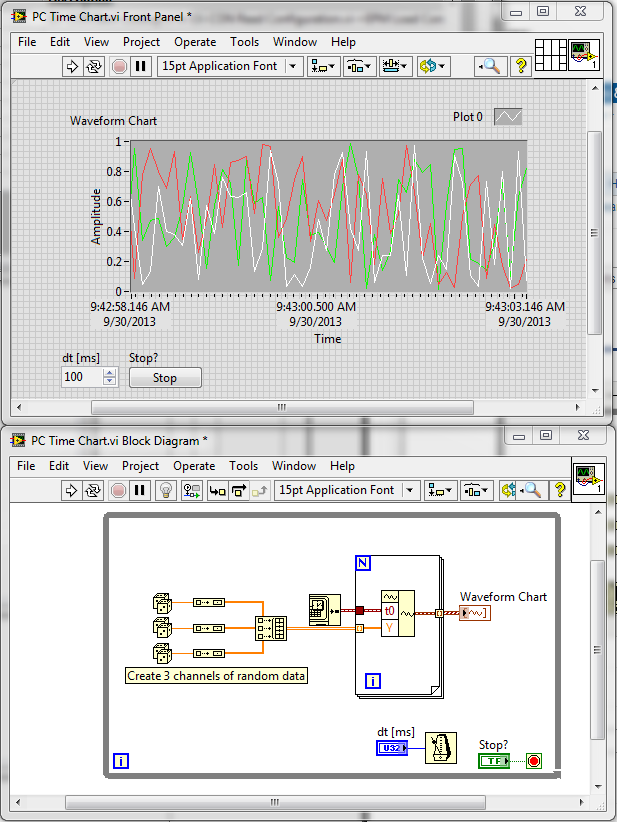Click the Waveform Chart plot area

coord(329,216)
